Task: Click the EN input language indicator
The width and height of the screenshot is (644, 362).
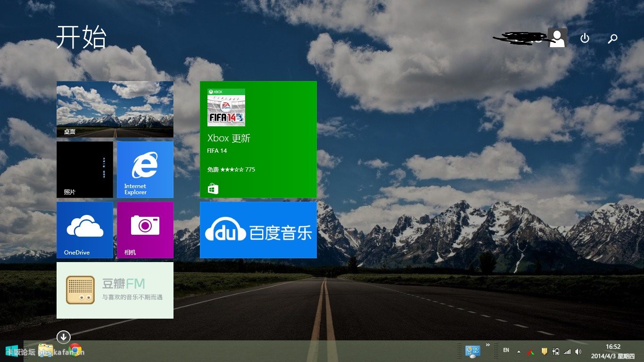Action: [x=506, y=350]
